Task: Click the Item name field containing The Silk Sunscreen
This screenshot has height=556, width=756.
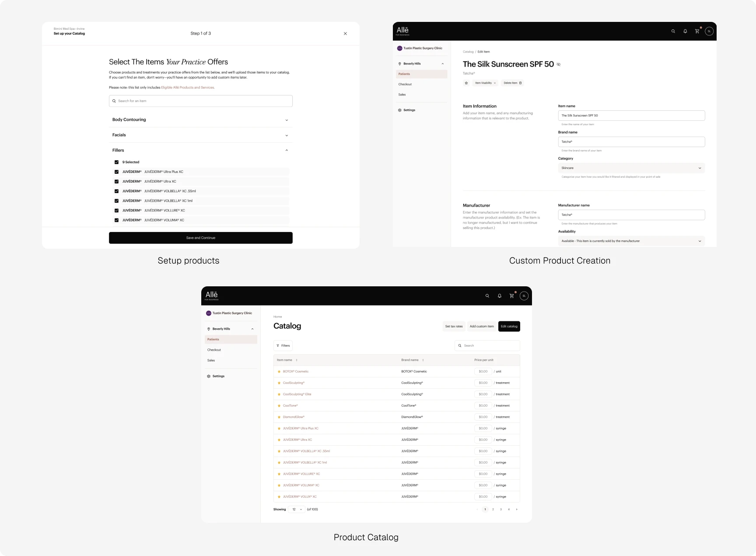Action: pyautogui.click(x=631, y=116)
